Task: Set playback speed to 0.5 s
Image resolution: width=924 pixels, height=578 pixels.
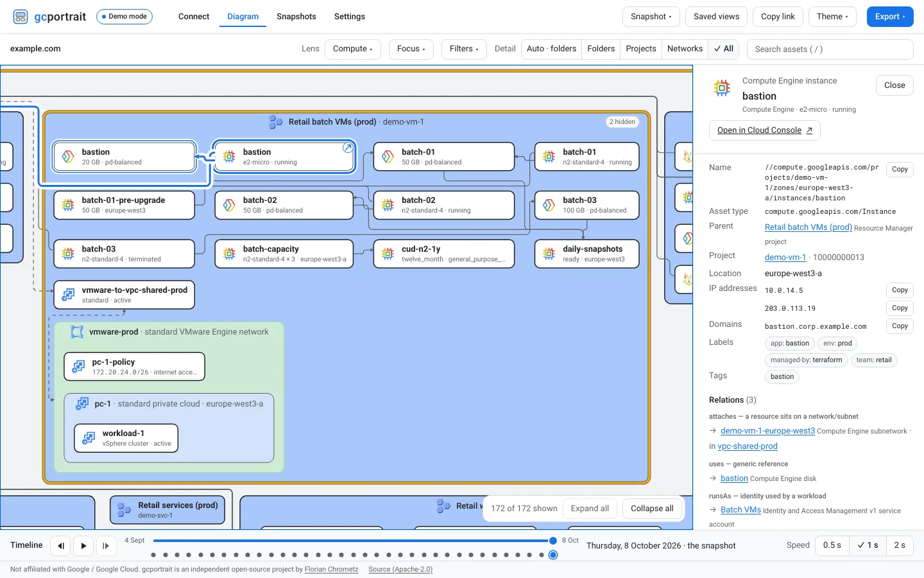Action: [832, 545]
